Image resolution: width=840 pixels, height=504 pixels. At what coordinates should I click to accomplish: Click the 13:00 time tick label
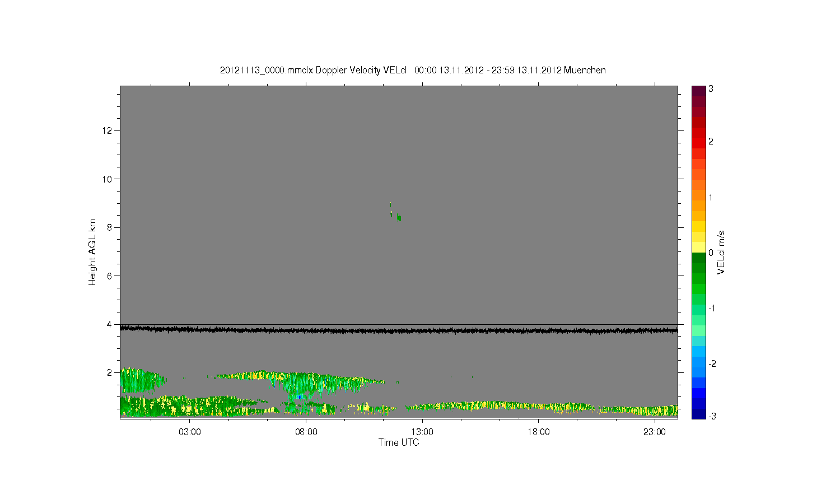pyautogui.click(x=422, y=432)
